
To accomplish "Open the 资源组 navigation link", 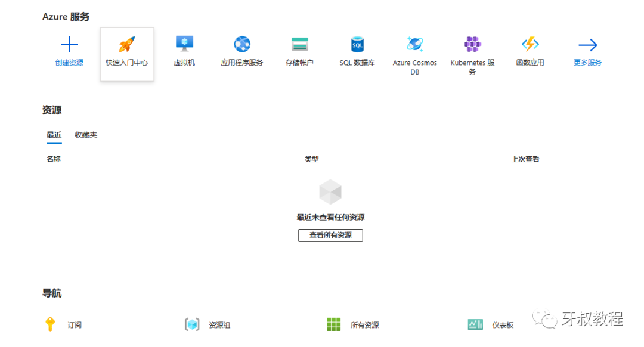I will point(219,325).
